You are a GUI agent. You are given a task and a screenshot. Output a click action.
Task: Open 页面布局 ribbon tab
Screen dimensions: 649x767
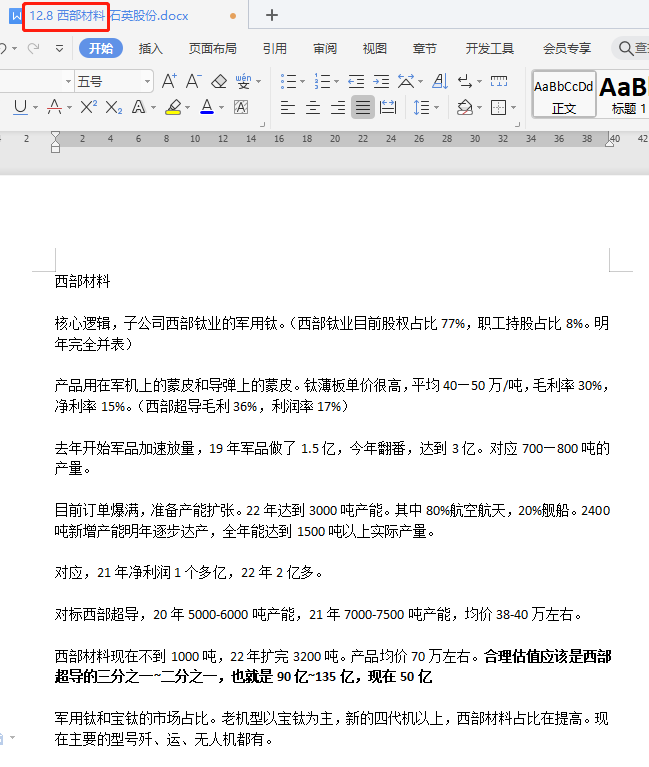213,48
